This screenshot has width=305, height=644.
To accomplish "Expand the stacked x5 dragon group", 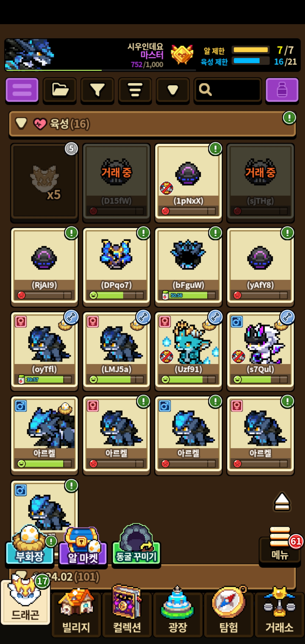I will click(x=44, y=183).
